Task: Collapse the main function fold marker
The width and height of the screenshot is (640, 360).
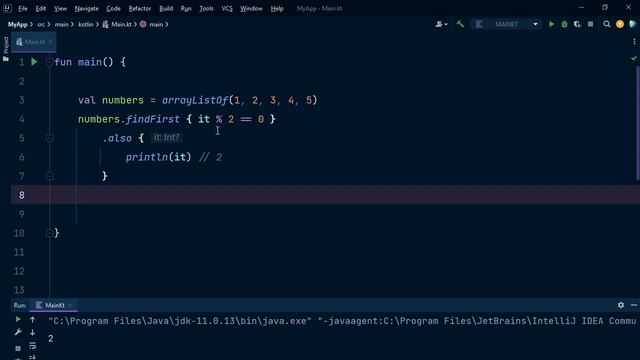Action: click(x=49, y=62)
